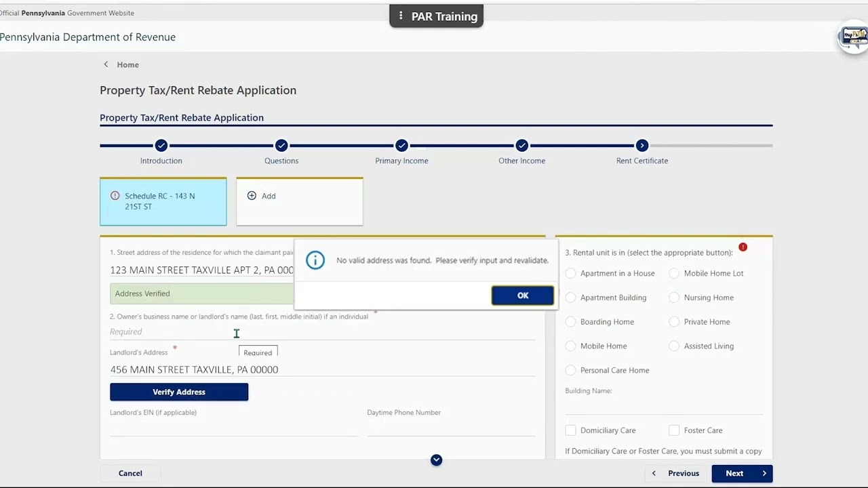Select Assisted Living option
The width and height of the screenshot is (868, 488).
tap(674, 346)
